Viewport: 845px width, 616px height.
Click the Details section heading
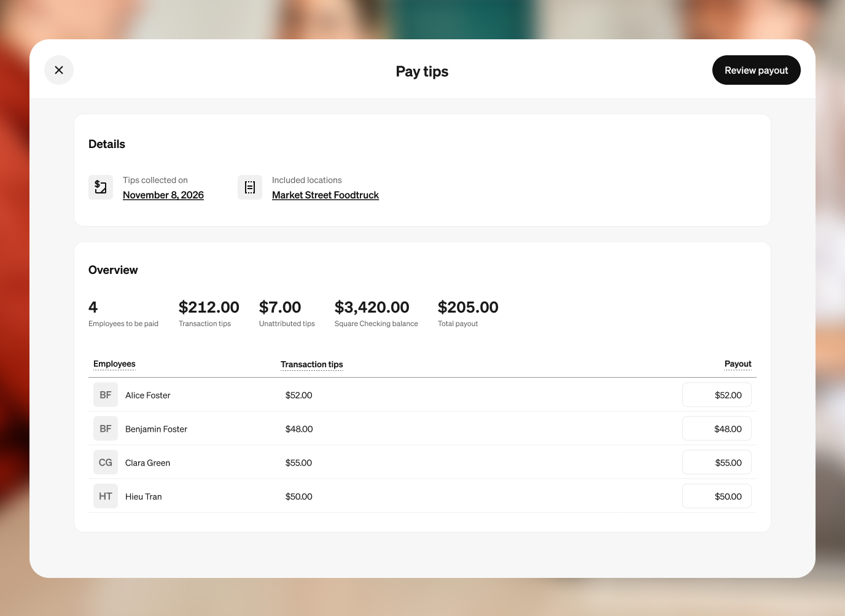coord(107,144)
